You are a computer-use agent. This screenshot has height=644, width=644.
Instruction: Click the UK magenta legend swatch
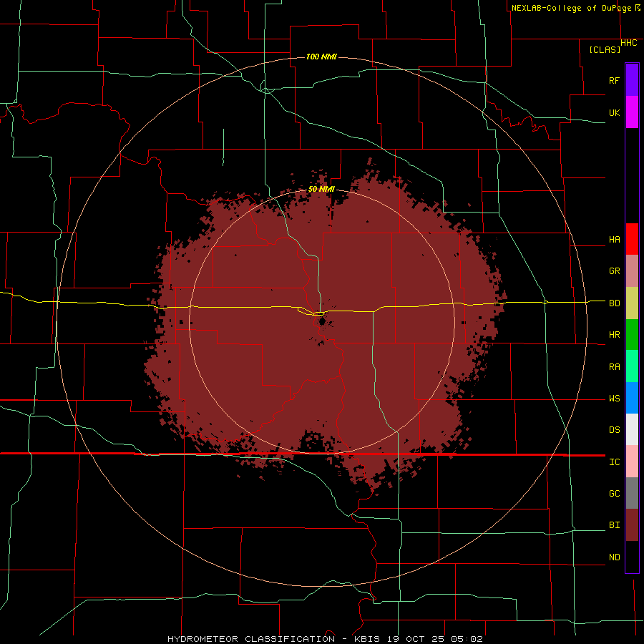[x=632, y=112]
